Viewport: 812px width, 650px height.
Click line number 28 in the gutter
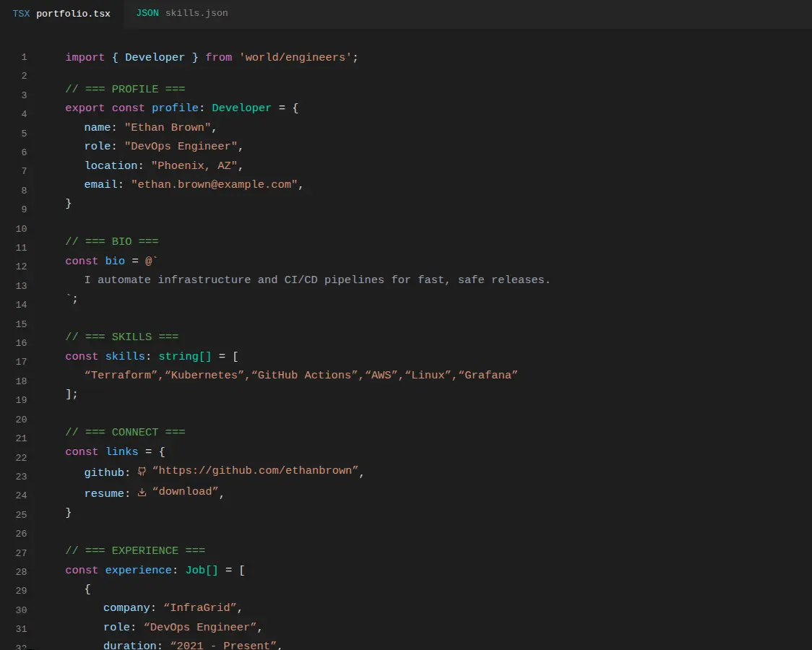[x=21, y=572]
